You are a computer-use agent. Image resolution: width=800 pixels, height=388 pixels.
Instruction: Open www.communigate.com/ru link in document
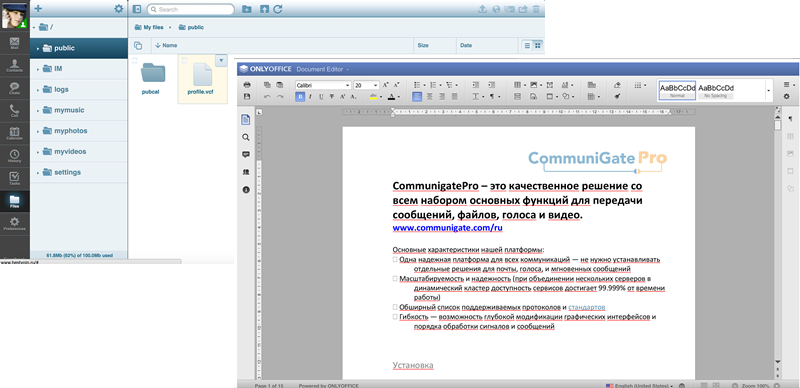point(448,228)
